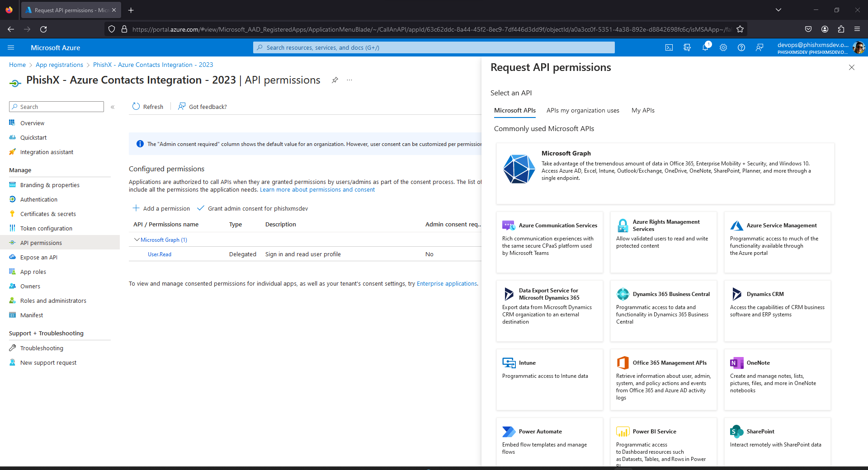
Task: Collapse the left sidebar menu
Action: click(x=113, y=107)
